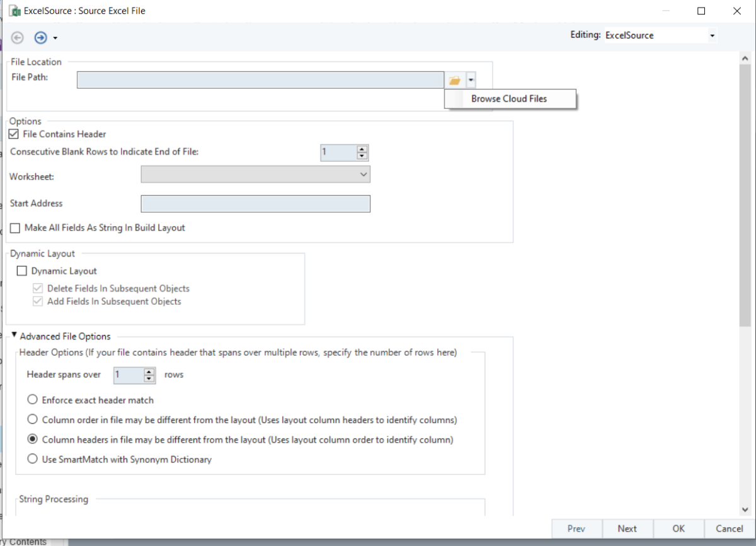
Task: Click inside the Start Address field
Action: pyautogui.click(x=255, y=203)
